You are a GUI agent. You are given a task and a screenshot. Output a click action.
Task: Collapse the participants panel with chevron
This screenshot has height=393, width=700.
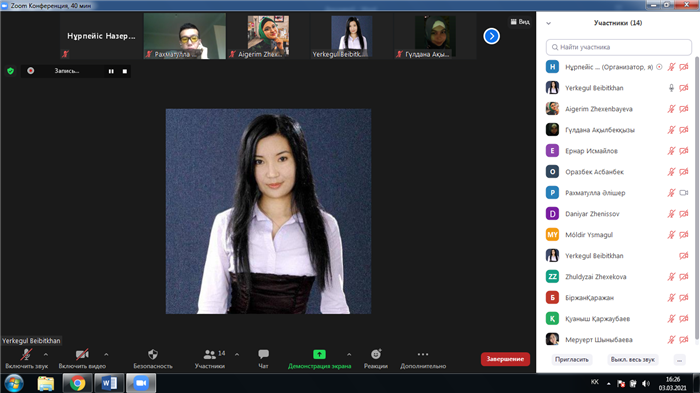[549, 23]
